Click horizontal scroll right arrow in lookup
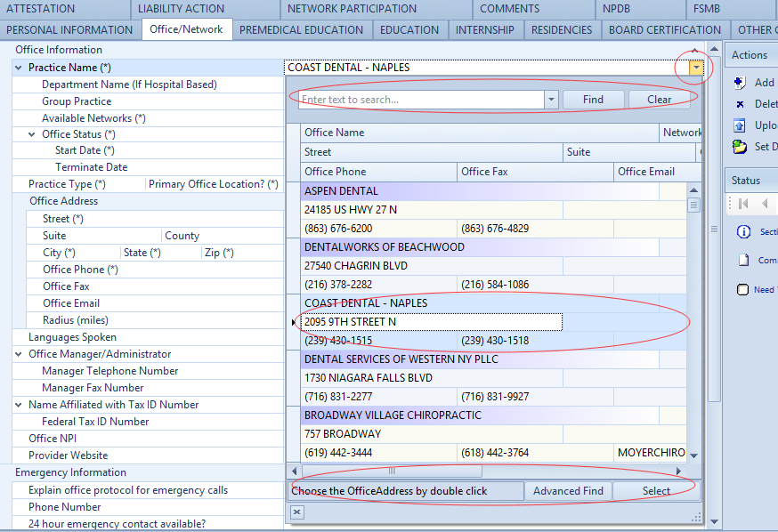Image resolution: width=778 pixels, height=532 pixels. point(678,471)
